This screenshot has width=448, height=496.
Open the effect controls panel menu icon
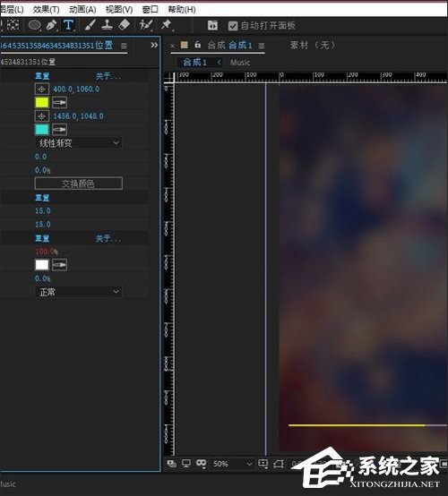(x=125, y=47)
